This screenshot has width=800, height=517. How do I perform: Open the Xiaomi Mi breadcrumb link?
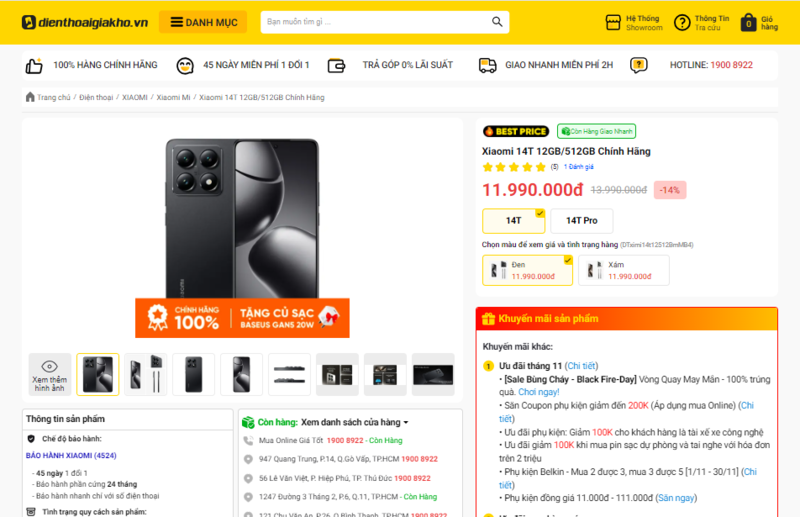(x=173, y=97)
